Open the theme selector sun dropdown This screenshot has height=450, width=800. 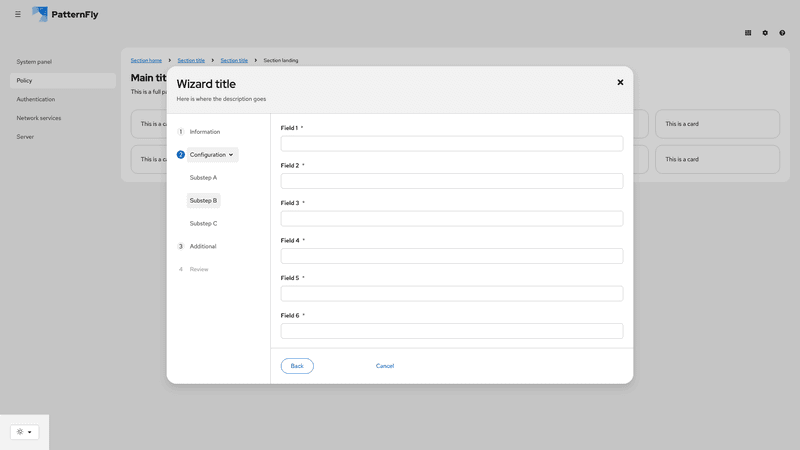point(24,432)
